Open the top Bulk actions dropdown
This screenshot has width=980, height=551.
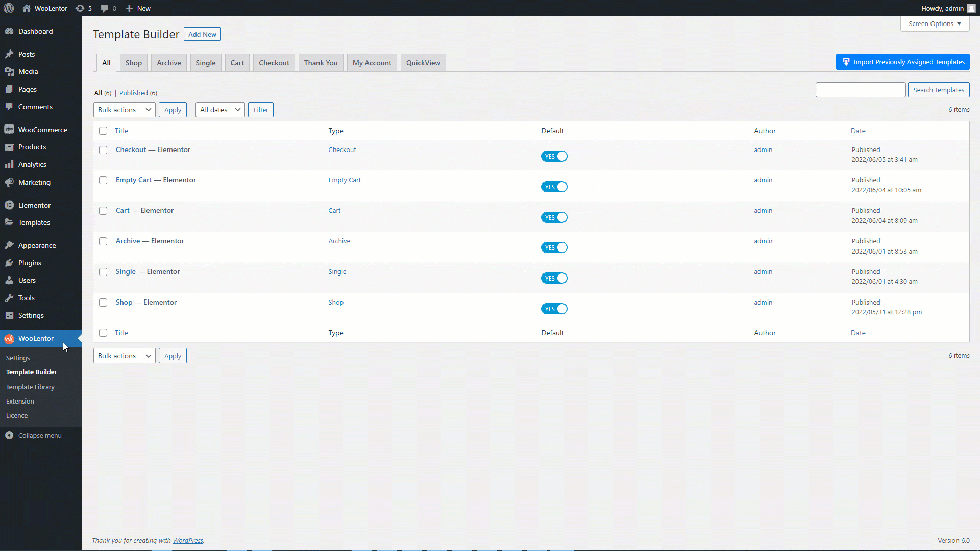point(125,110)
